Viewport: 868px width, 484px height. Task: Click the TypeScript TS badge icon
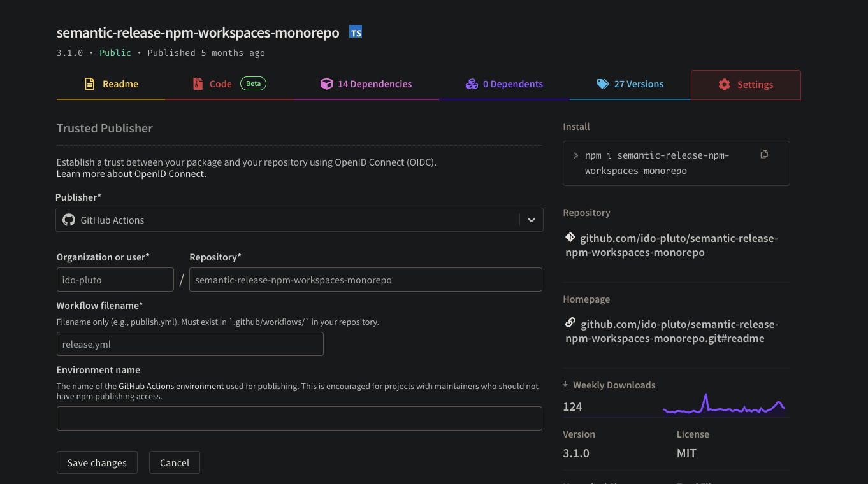click(356, 32)
